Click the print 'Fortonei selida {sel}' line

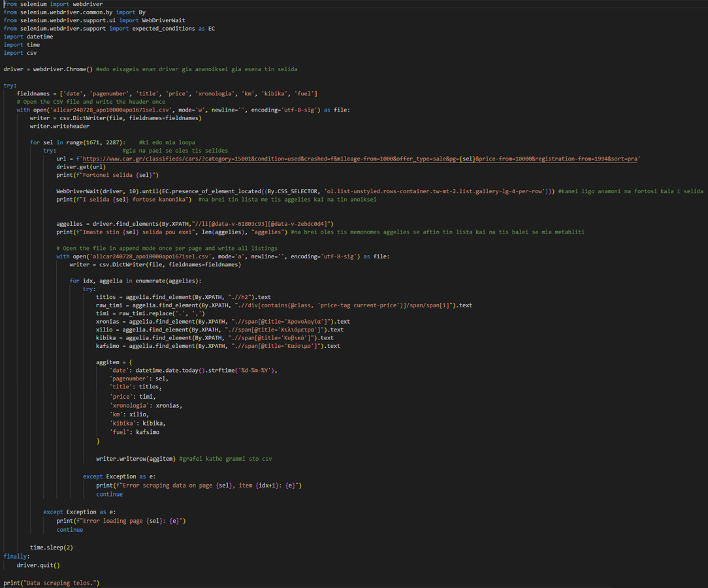108,175
